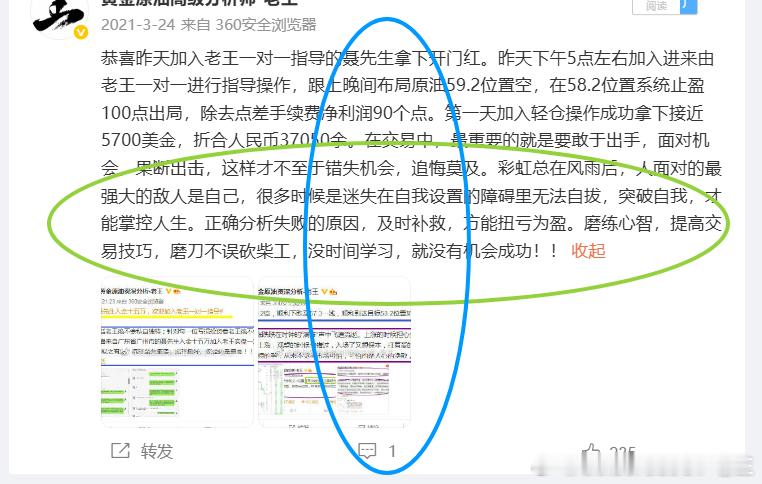Click the 转发 repost icon
This screenshot has width=762, height=484.
(x=121, y=450)
